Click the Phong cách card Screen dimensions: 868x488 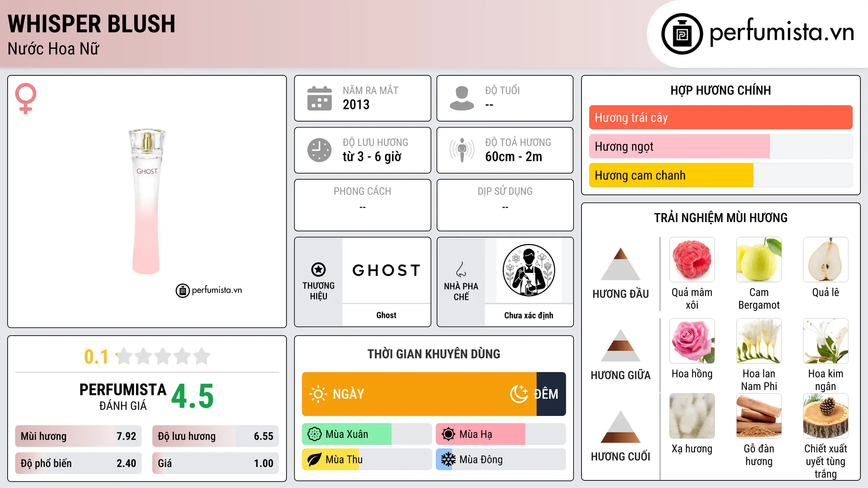point(362,205)
